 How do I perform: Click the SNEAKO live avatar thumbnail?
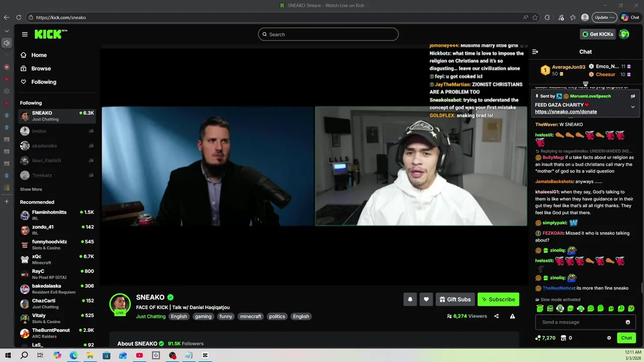pyautogui.click(x=120, y=304)
